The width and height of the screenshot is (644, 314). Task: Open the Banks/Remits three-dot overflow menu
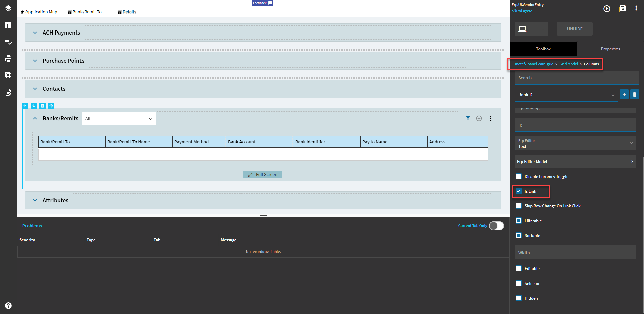pos(491,119)
